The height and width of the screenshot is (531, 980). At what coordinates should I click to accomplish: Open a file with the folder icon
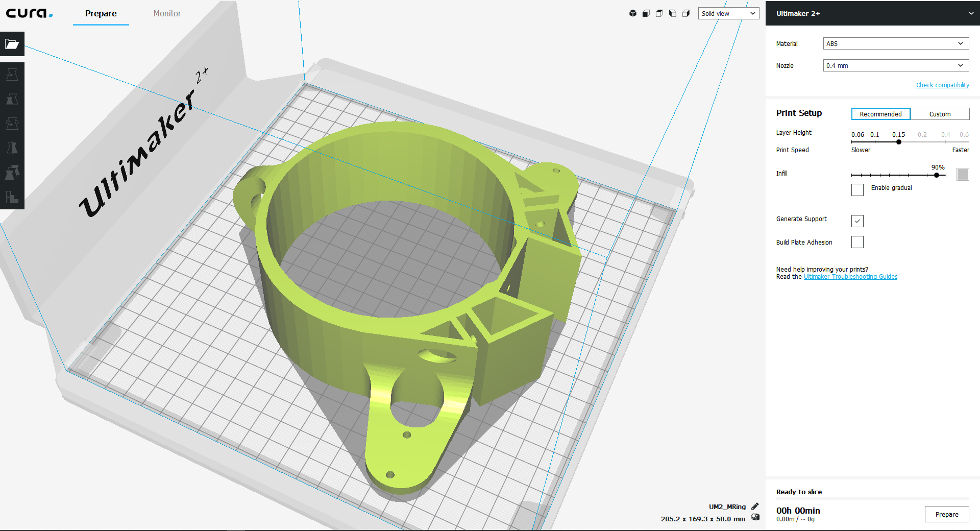[12, 44]
